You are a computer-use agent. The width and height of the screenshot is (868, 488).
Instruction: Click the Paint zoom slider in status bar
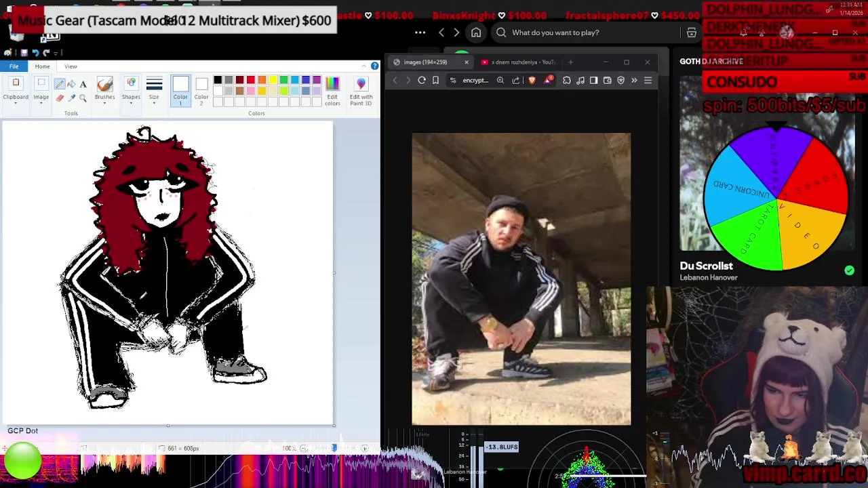[x=334, y=448]
